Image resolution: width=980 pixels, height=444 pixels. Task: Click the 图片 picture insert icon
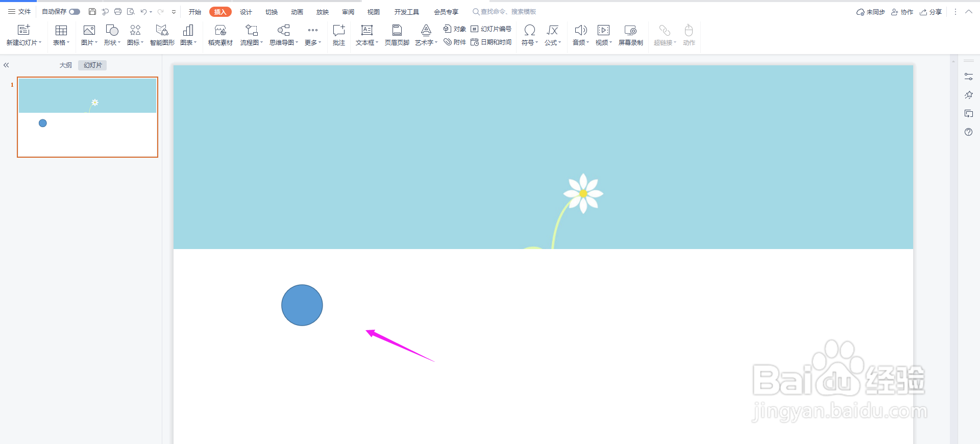tap(89, 30)
